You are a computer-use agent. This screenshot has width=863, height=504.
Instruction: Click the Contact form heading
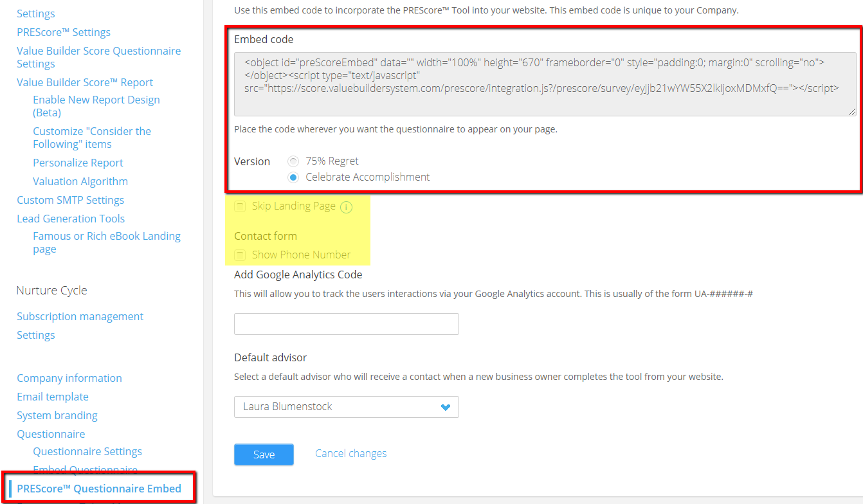click(266, 236)
